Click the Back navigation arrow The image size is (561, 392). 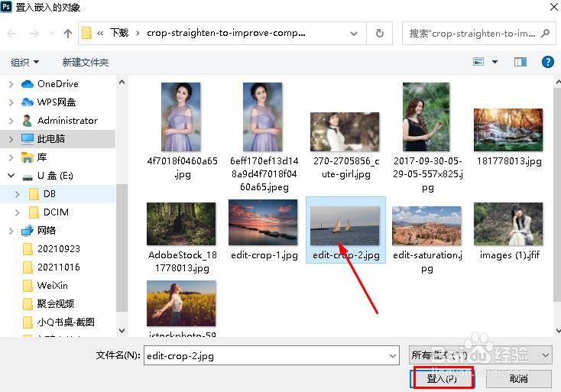[11, 34]
